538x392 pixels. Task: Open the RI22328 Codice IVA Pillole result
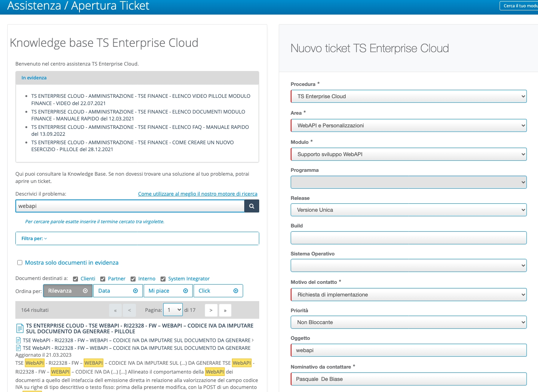coord(139,328)
